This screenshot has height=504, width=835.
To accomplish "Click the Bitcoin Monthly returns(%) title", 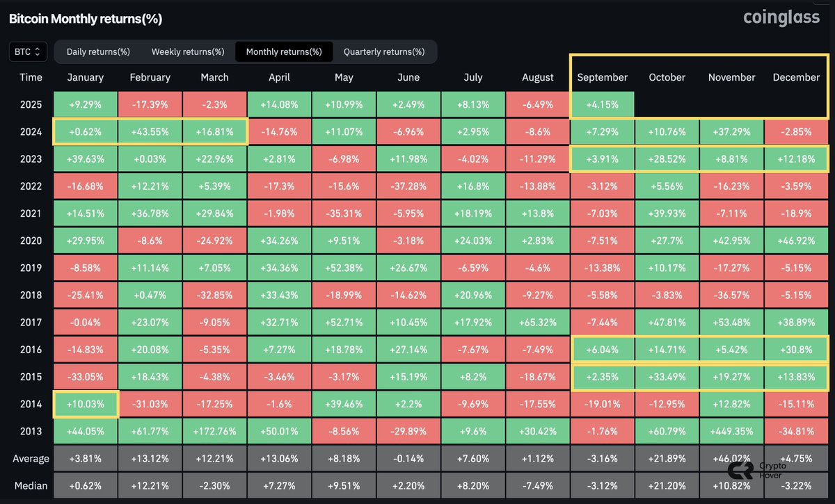I will click(x=86, y=18).
